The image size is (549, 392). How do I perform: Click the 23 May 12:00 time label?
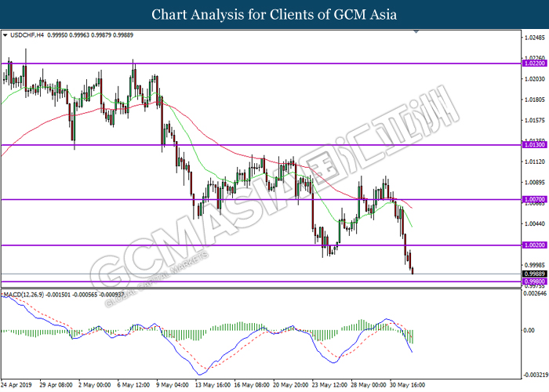pos(330,385)
